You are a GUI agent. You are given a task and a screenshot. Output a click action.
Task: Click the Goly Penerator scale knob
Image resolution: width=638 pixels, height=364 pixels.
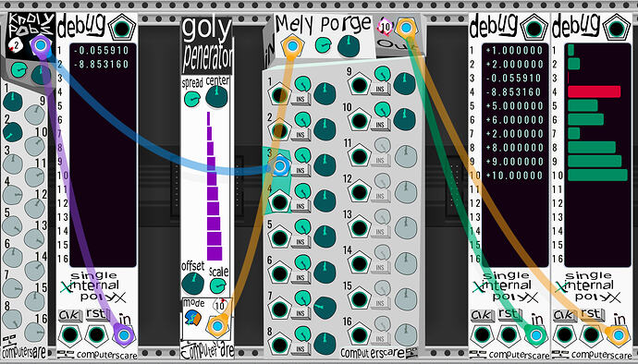[218, 285]
